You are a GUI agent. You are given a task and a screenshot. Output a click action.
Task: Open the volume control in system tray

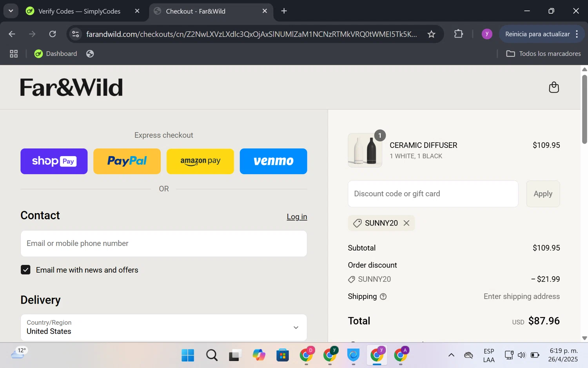[x=521, y=355]
